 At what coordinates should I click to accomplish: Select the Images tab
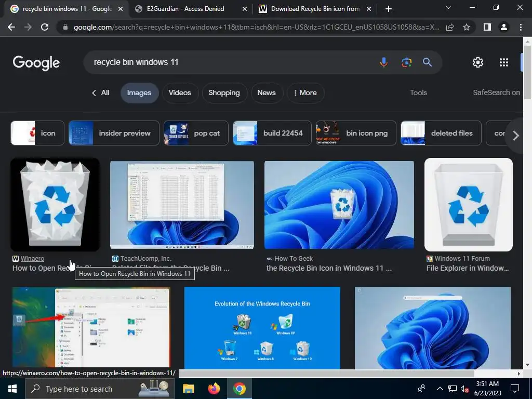pos(139,93)
